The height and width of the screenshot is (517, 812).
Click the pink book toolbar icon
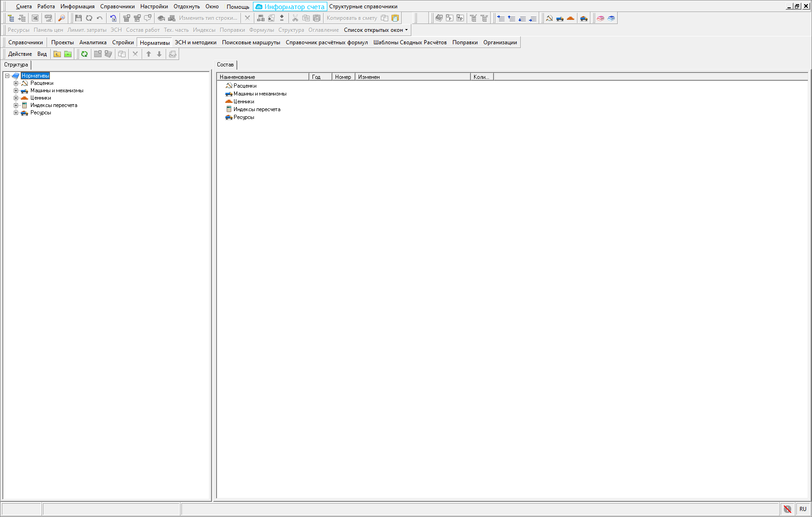601,18
